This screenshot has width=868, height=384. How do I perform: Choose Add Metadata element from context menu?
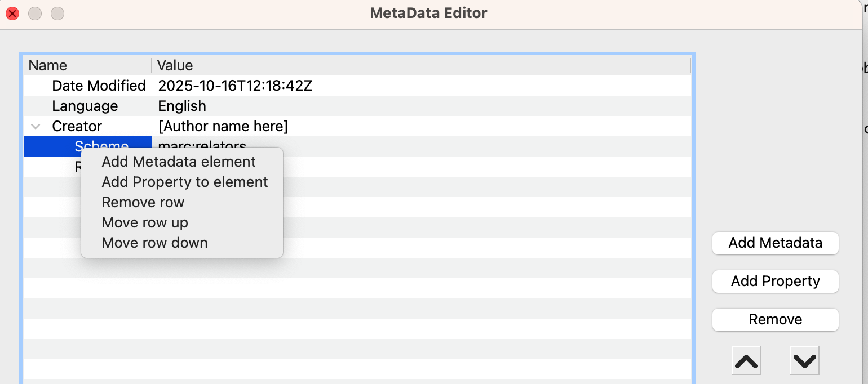[x=179, y=162]
